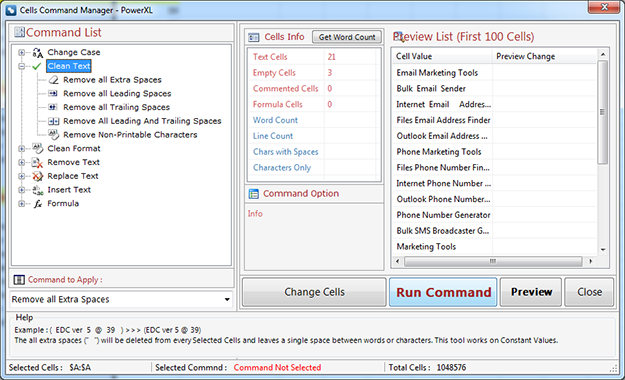Screen dimensions: 625x380
Task: Click the Remove Text red X icon
Action: pyautogui.click(x=37, y=162)
